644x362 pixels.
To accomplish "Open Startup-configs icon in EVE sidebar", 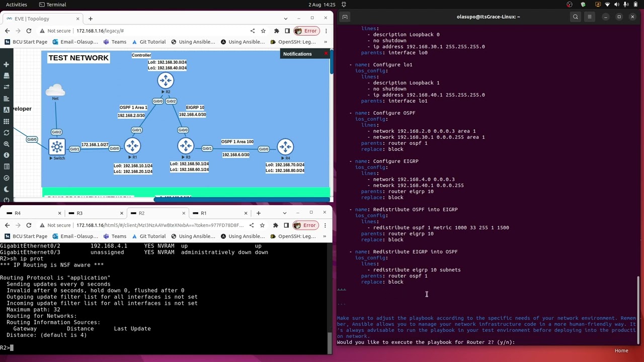I will 6,99.
